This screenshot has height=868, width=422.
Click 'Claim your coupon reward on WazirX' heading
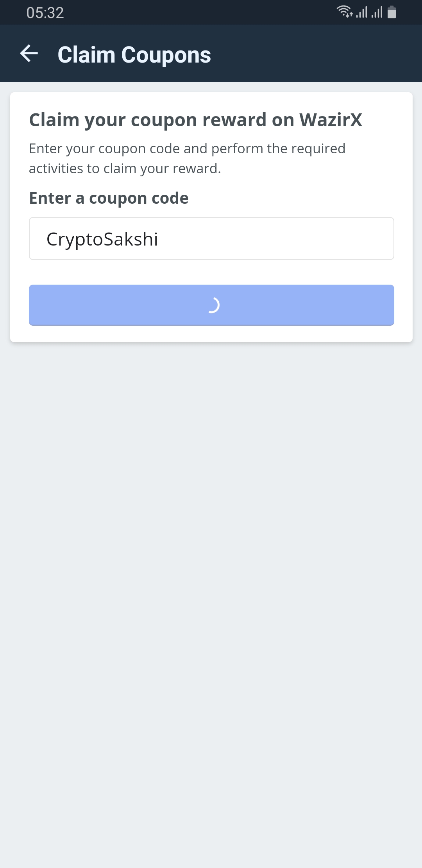[x=195, y=120]
